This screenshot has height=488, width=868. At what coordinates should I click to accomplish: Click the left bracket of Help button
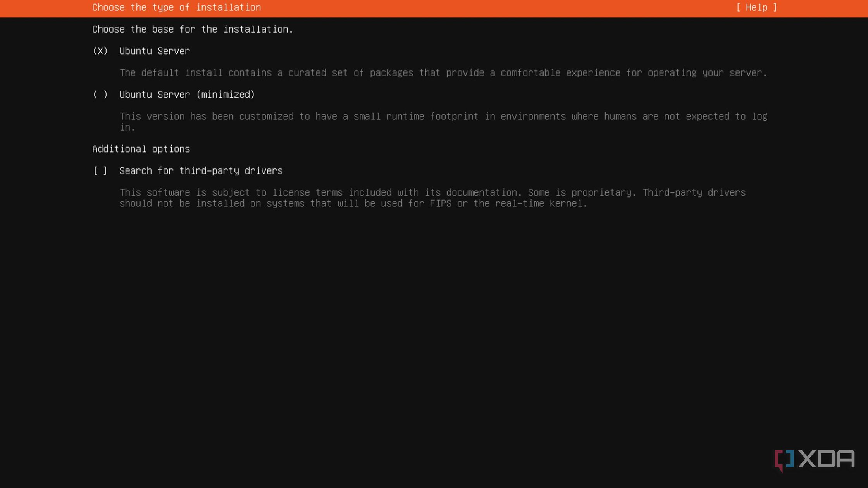tap(739, 7)
